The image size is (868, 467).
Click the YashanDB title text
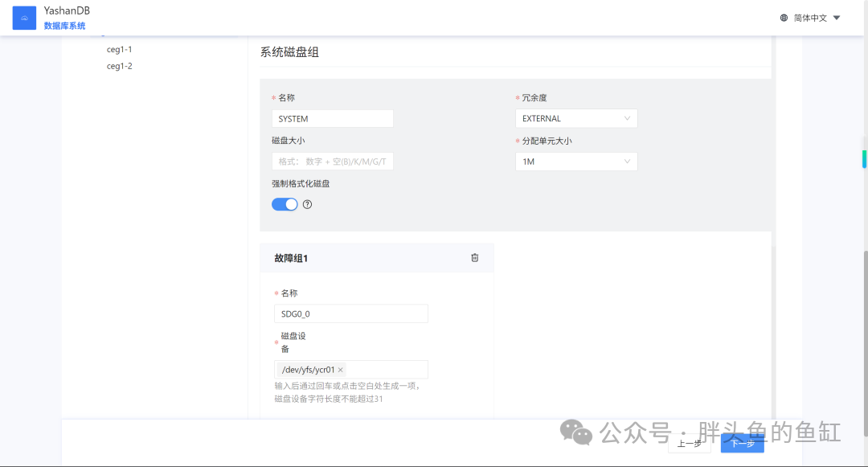(x=67, y=10)
